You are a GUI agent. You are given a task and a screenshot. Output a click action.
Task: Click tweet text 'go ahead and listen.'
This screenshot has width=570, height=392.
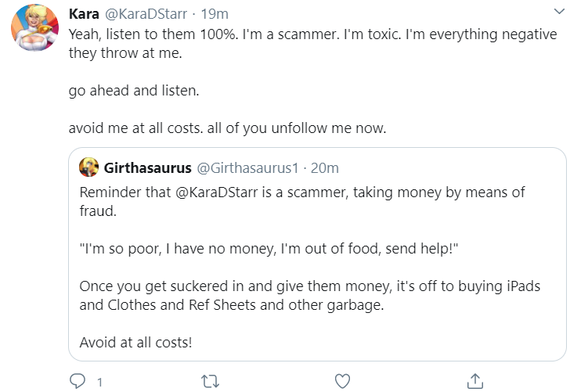click(134, 91)
